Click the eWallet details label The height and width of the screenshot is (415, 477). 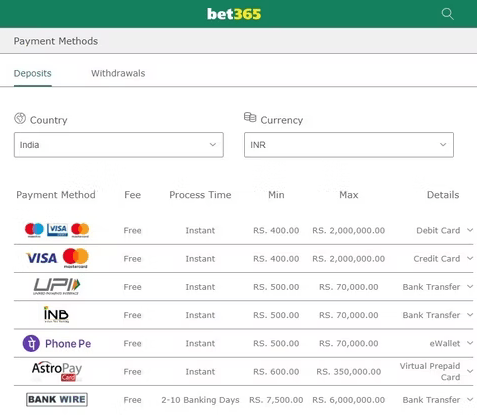click(x=445, y=343)
